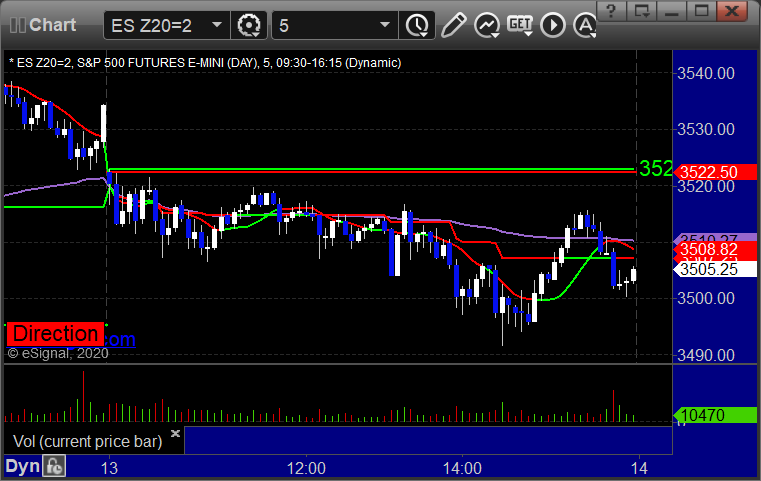The height and width of the screenshot is (481, 761).
Task: Open the blue .com link
Action: click(119, 339)
